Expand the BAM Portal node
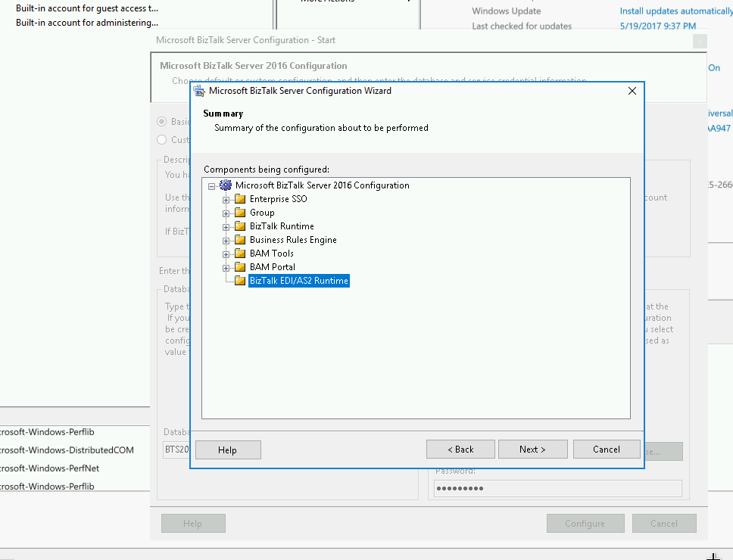Image resolution: width=733 pixels, height=560 pixels. [x=226, y=268]
